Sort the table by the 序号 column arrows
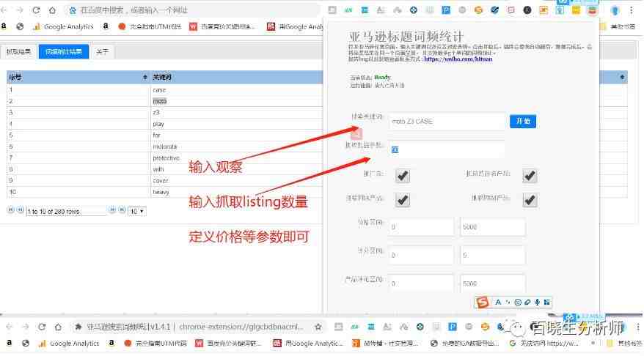The height and width of the screenshot is (356, 644). pyautogui.click(x=144, y=77)
